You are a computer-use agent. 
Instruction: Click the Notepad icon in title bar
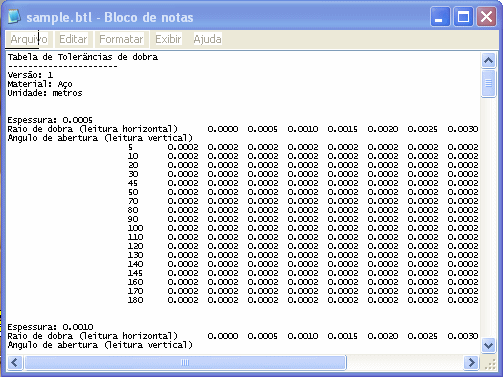click(14, 17)
